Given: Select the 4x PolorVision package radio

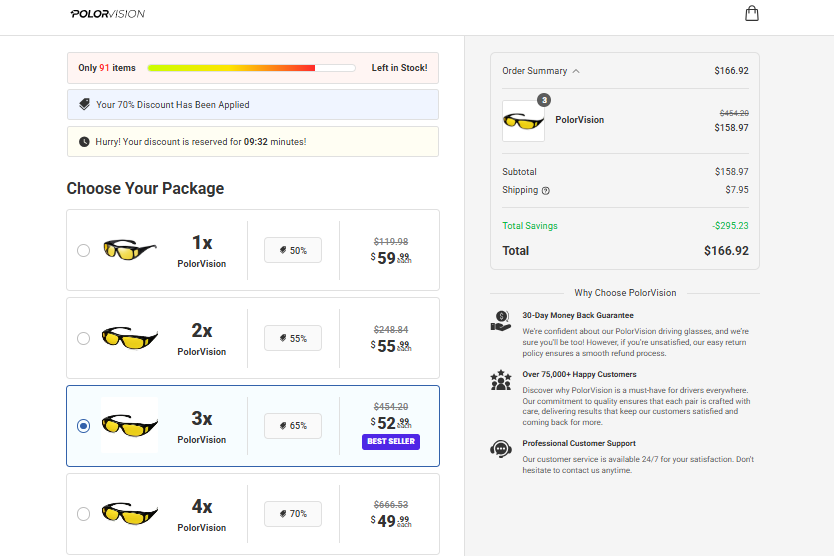Looking at the screenshot, I should pyautogui.click(x=84, y=514).
